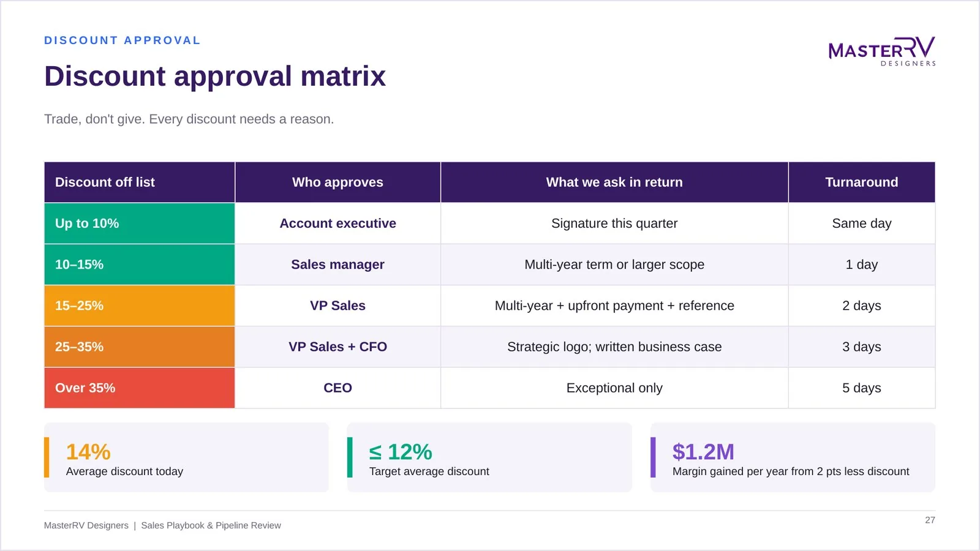Image resolution: width=980 pixels, height=551 pixels.
Task: Click the '2 days' turnaround cell
Action: [862, 305]
